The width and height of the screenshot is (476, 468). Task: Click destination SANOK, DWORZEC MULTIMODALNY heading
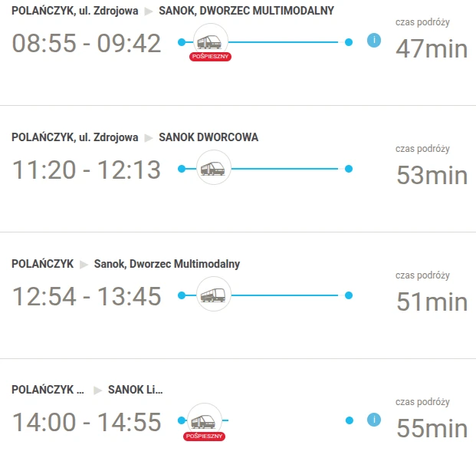coord(246,11)
